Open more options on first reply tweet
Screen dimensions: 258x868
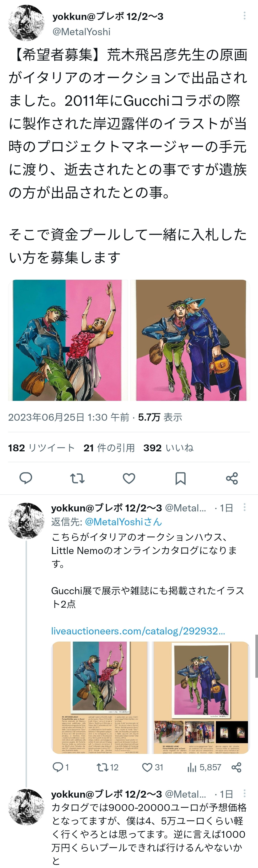coord(245,507)
